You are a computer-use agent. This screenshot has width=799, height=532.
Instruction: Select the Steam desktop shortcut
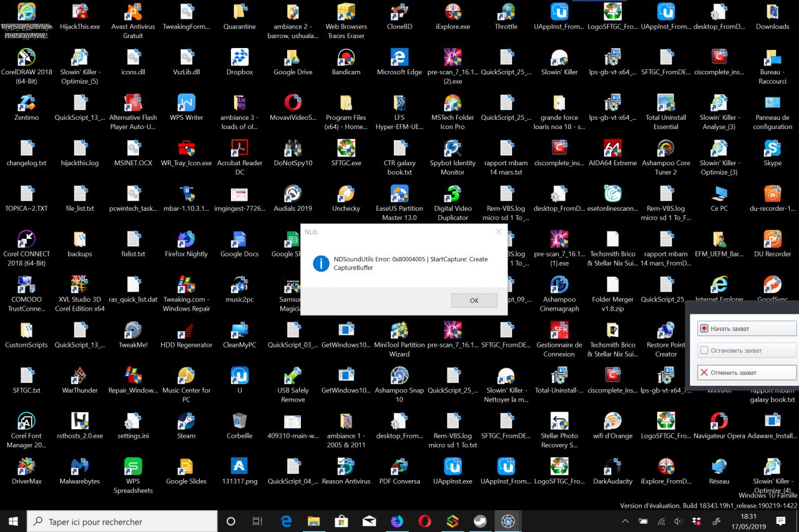click(186, 426)
